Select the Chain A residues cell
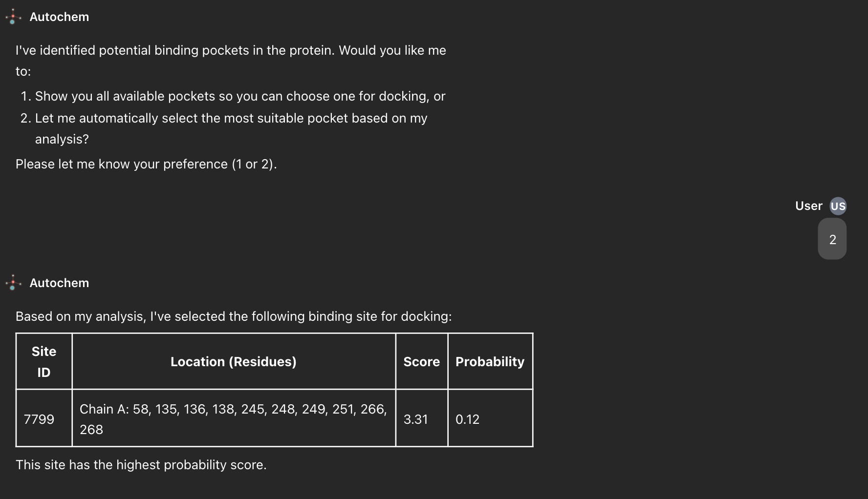The height and width of the screenshot is (499, 868). coord(234,418)
